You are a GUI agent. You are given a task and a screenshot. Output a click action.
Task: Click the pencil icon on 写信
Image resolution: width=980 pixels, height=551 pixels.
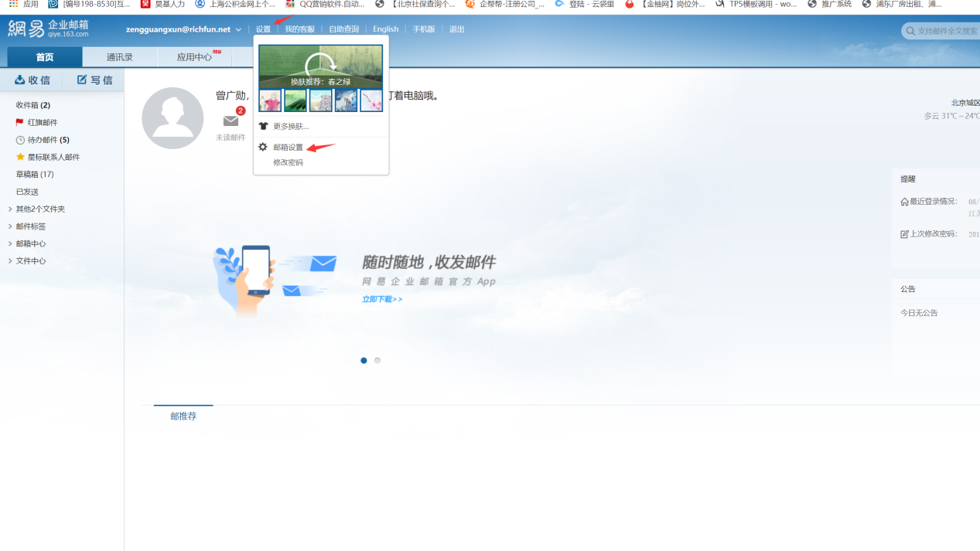pyautogui.click(x=82, y=80)
